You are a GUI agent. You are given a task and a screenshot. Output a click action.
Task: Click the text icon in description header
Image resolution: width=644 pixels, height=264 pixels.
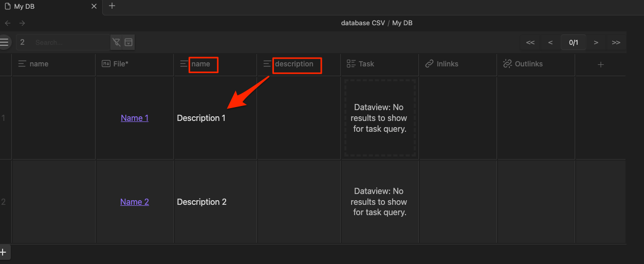[267, 64]
